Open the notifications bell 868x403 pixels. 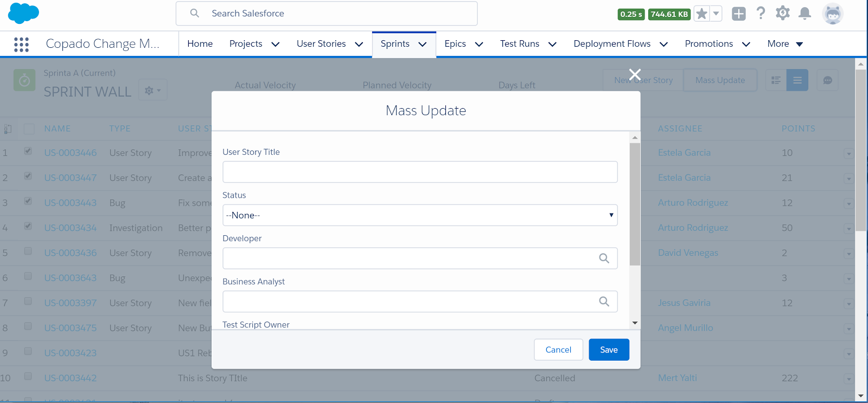[805, 14]
